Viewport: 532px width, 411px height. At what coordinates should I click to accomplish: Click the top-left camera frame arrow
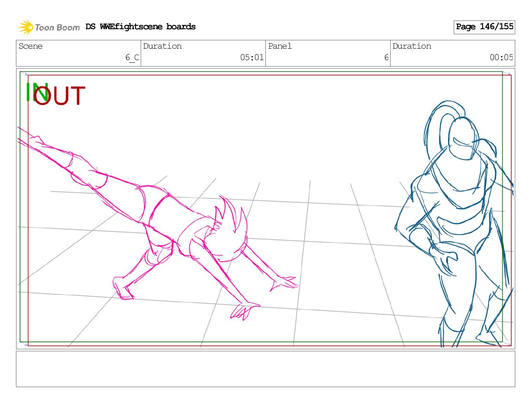click(x=25, y=74)
